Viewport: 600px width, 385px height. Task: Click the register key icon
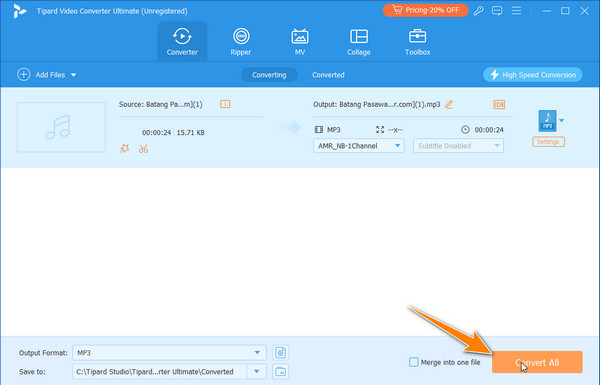(478, 11)
